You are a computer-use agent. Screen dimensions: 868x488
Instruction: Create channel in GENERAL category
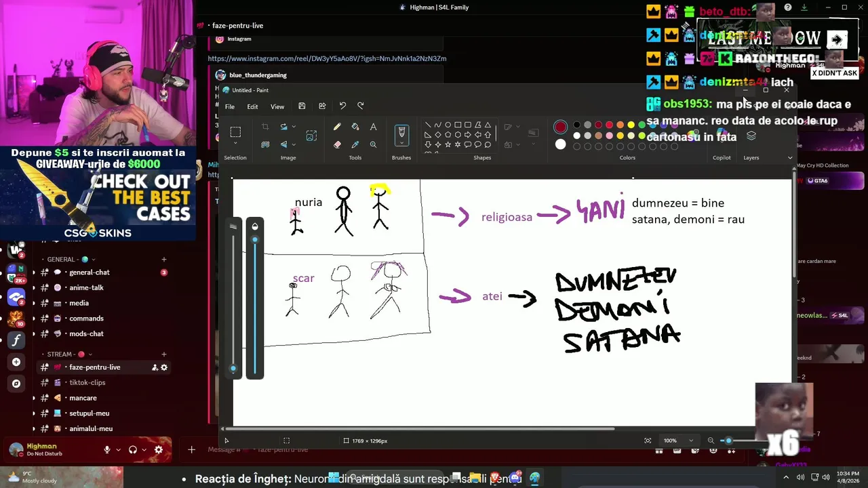(163, 260)
